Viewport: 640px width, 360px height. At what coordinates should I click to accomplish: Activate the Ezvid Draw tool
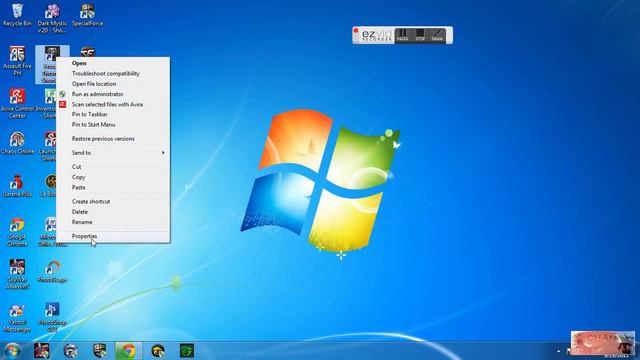pos(437,35)
